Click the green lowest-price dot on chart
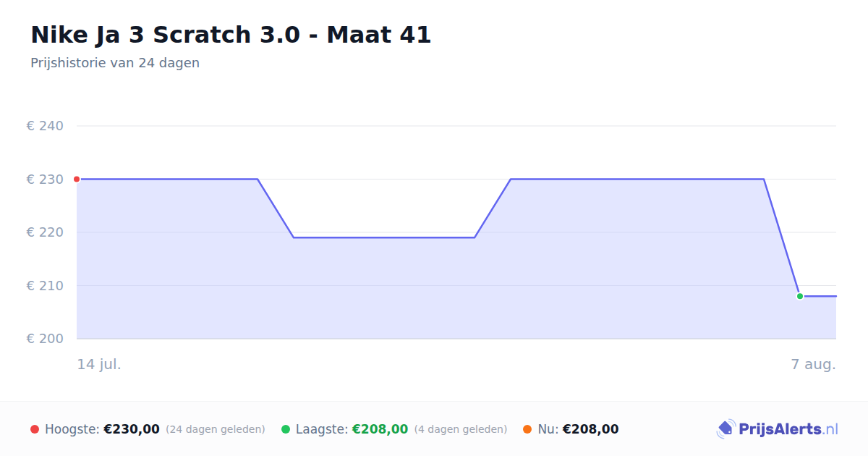This screenshot has width=868, height=456. pyautogui.click(x=800, y=296)
